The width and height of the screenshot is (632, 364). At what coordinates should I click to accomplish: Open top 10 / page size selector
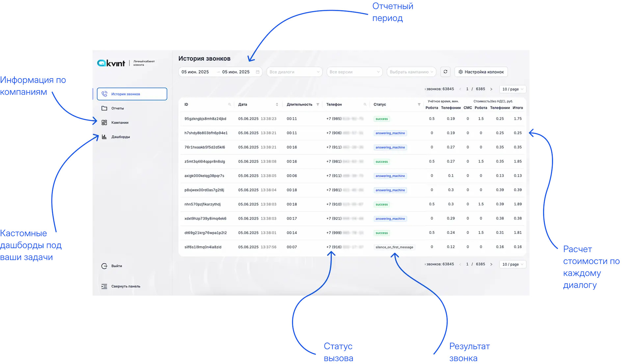(x=513, y=89)
